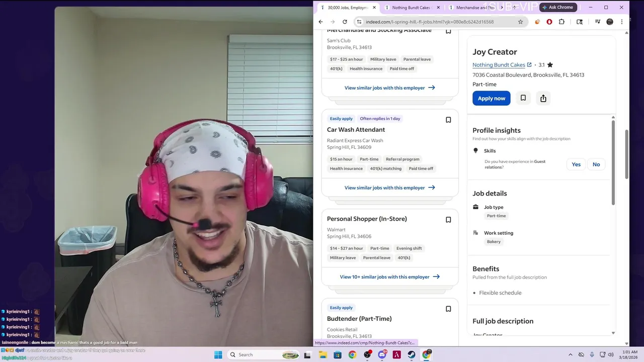Close the 30,000 Jobs tab
The image size is (644, 362).
coord(374,8)
